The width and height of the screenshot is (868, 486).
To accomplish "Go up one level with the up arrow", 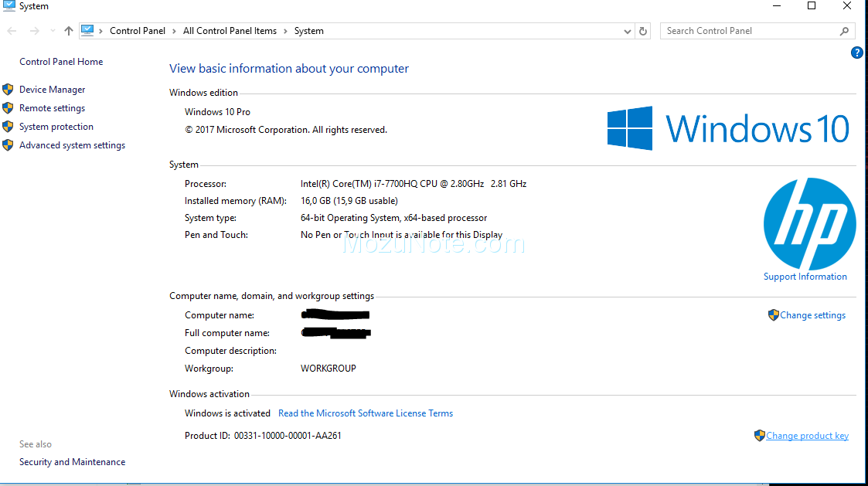I will 69,31.
